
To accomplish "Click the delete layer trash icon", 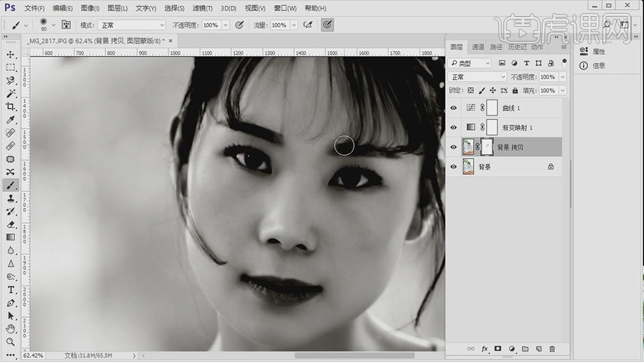I will 552,349.
